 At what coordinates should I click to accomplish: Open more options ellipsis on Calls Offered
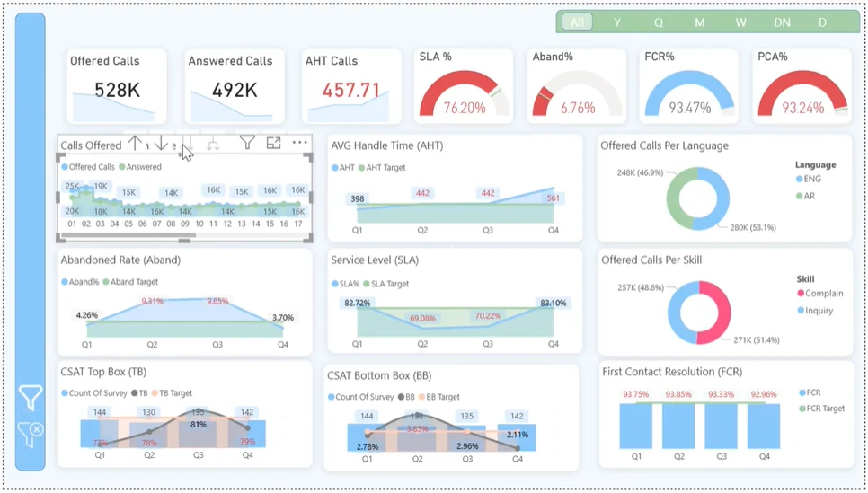click(299, 143)
